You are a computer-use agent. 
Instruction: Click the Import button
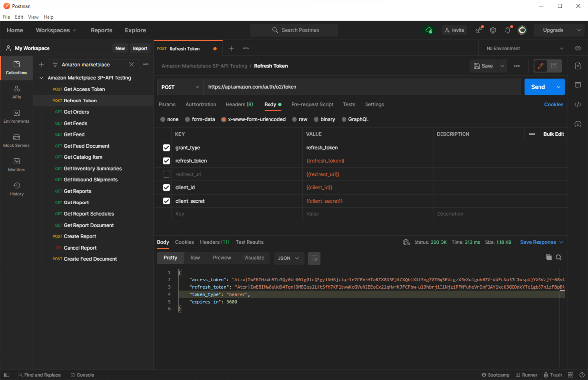coord(140,48)
